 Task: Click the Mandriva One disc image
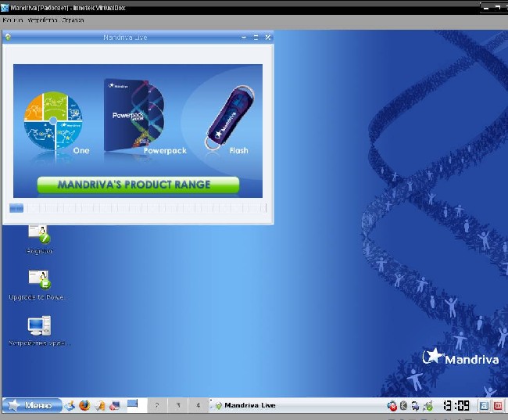tap(53, 120)
